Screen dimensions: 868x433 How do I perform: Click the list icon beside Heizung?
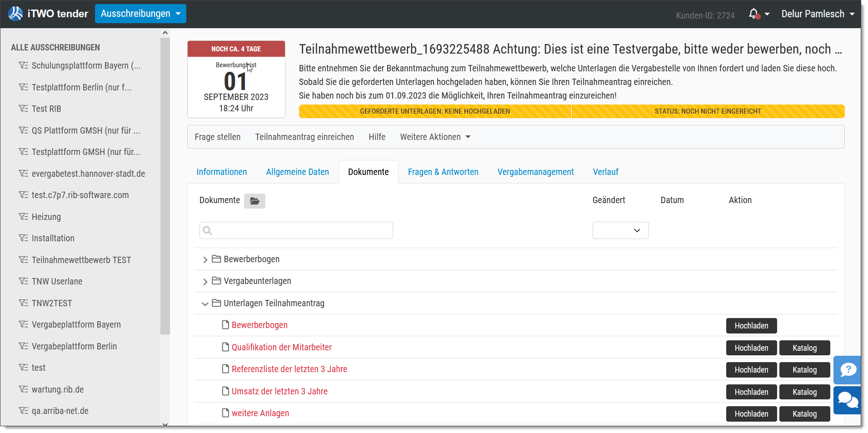point(23,217)
